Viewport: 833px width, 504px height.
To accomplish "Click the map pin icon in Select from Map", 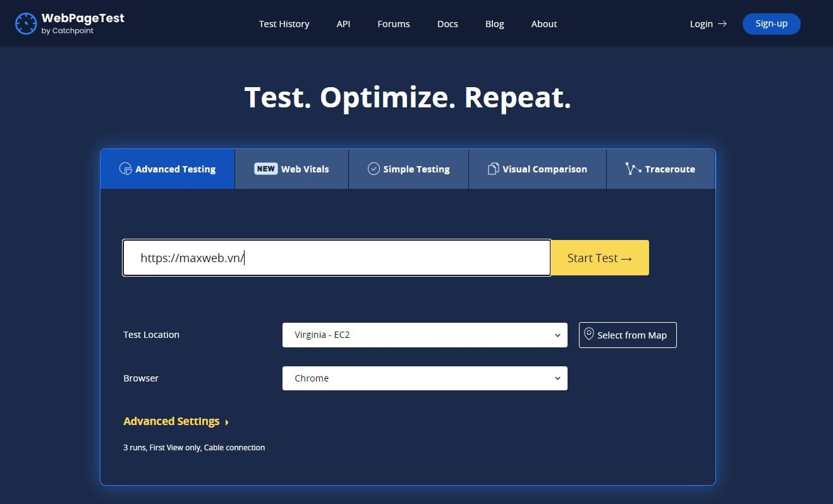I will click(589, 334).
